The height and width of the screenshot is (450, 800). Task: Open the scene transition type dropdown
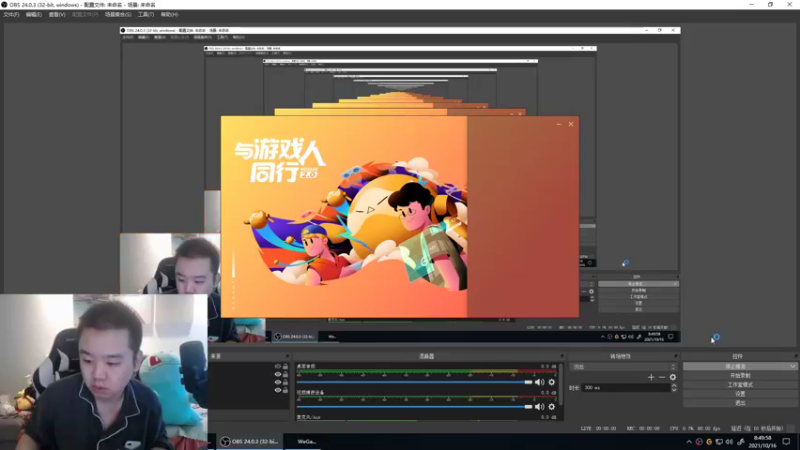(623, 367)
